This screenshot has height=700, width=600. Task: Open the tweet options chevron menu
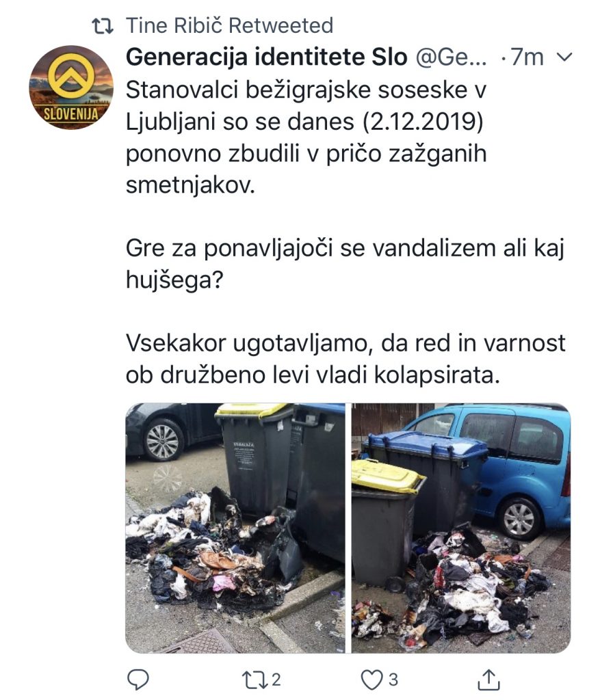(x=564, y=57)
